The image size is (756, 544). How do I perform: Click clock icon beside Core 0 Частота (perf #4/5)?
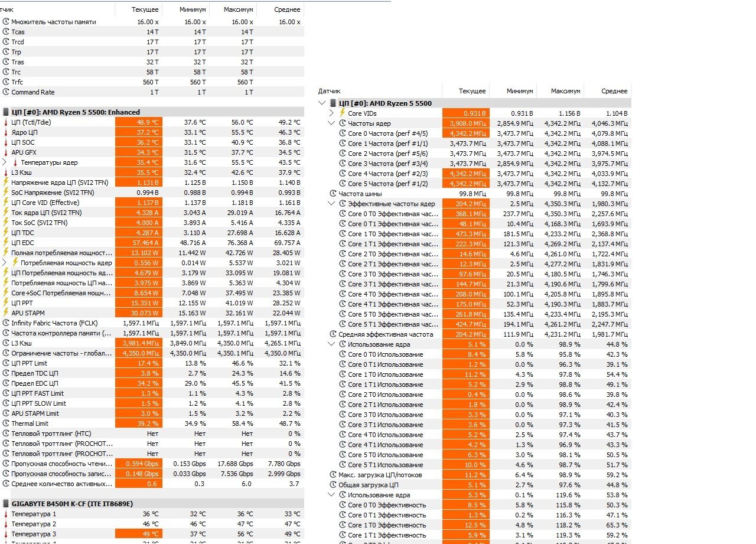pos(343,133)
